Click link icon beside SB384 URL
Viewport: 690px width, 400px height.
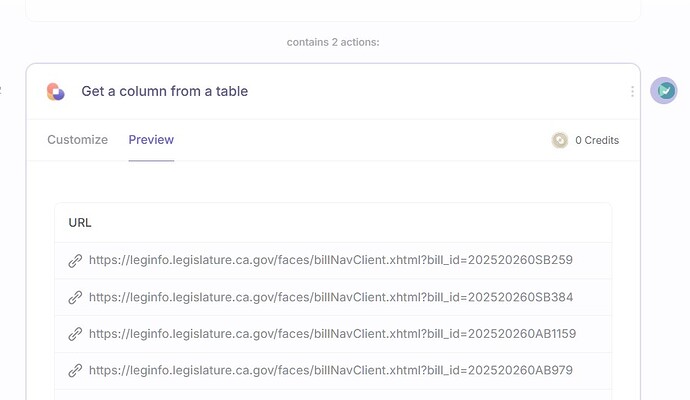[x=75, y=297]
